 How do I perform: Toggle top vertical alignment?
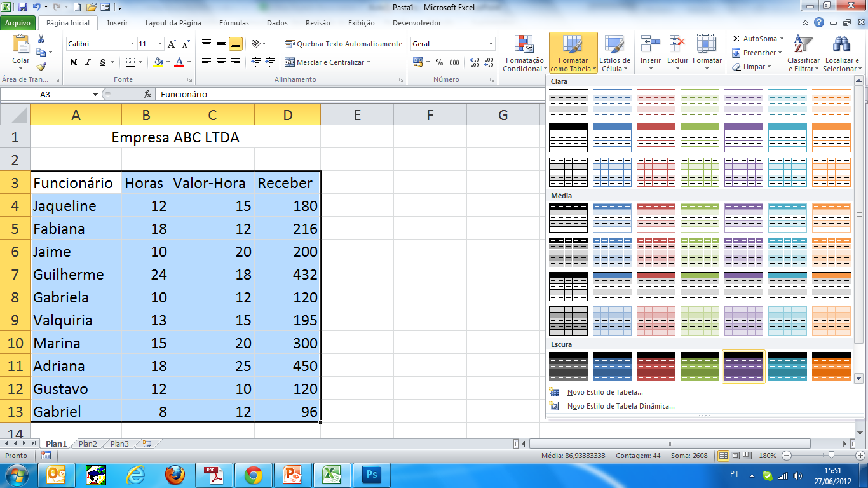(x=207, y=44)
